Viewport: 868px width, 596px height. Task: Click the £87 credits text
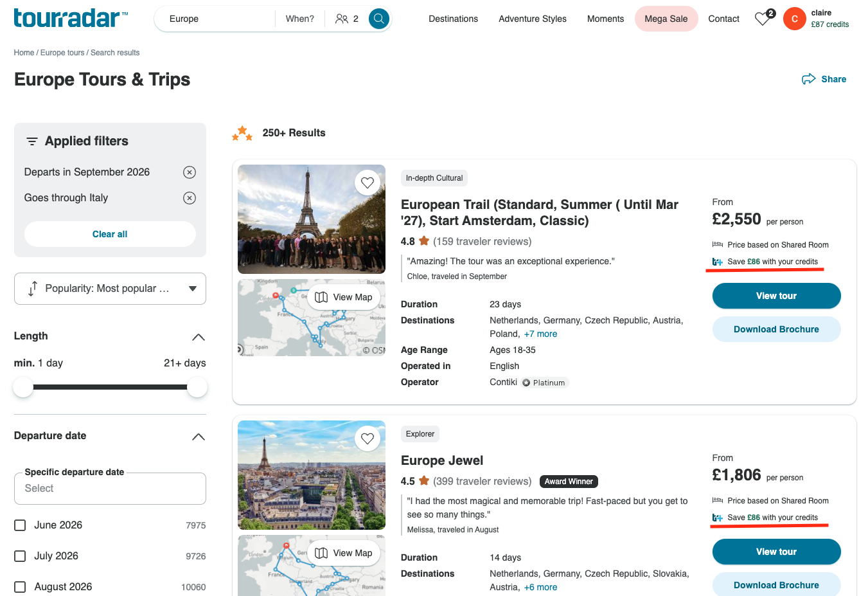[x=830, y=24]
